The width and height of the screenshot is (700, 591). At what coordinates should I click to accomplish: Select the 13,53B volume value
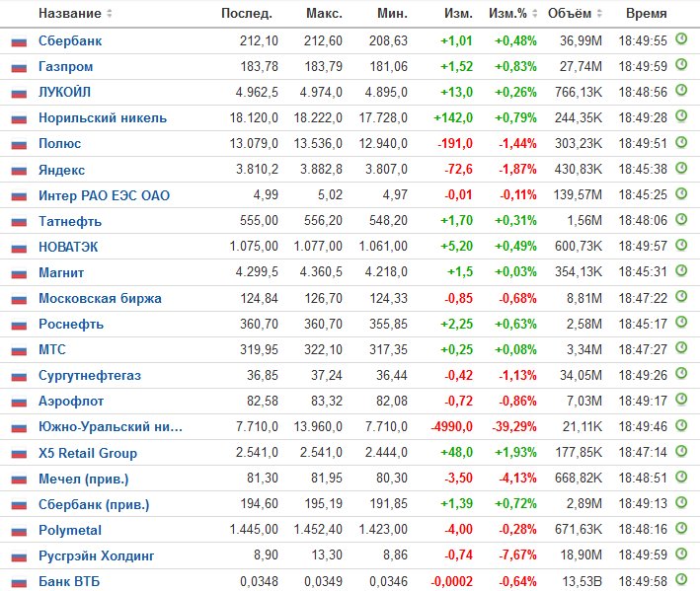coord(583,582)
